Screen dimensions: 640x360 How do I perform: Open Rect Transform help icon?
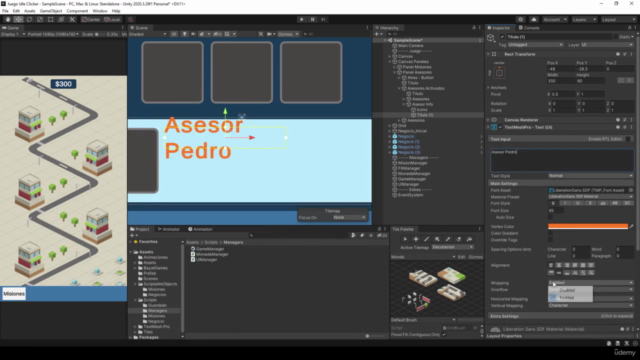(618, 54)
